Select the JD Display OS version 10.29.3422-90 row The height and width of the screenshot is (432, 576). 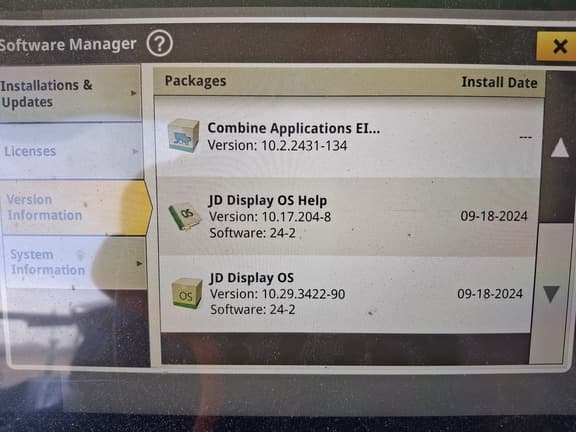346,294
